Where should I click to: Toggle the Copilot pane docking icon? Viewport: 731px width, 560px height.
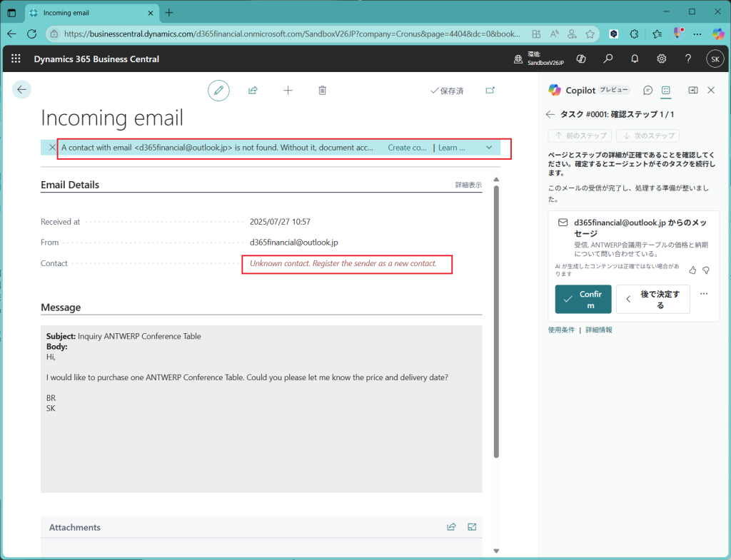coord(693,91)
